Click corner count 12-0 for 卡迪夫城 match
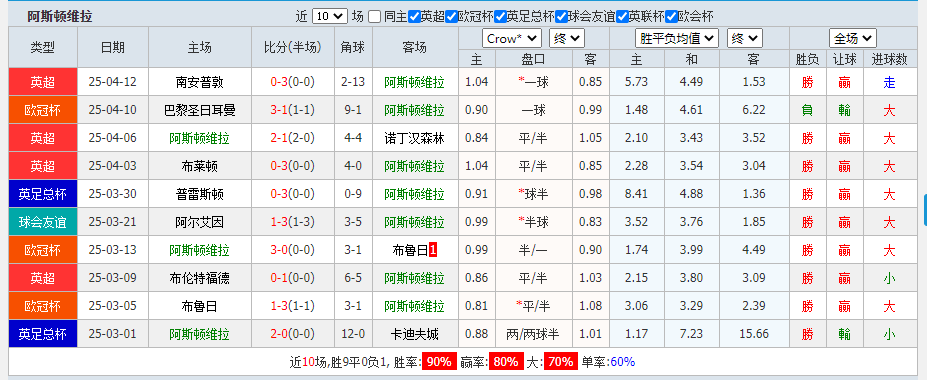The image size is (927, 380). click(x=354, y=334)
